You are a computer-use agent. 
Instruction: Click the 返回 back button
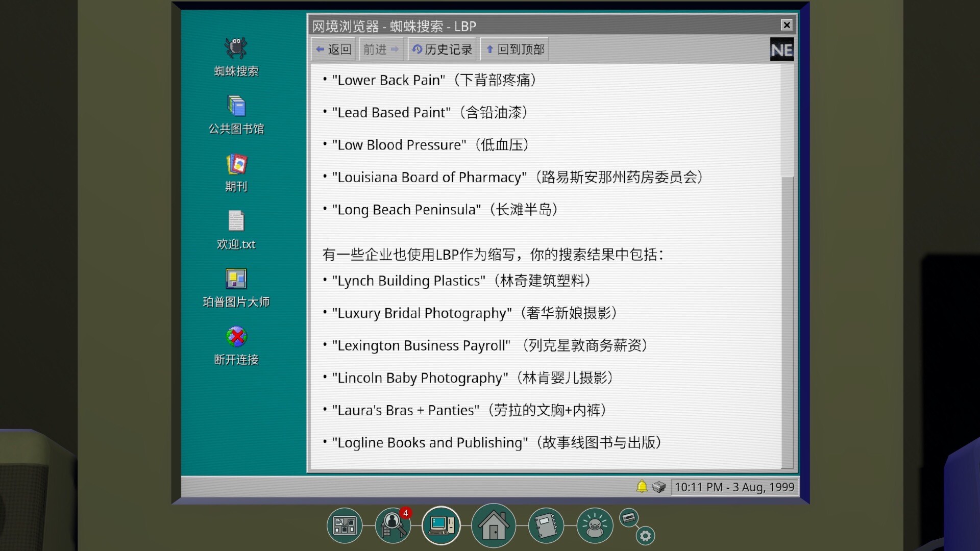(333, 49)
